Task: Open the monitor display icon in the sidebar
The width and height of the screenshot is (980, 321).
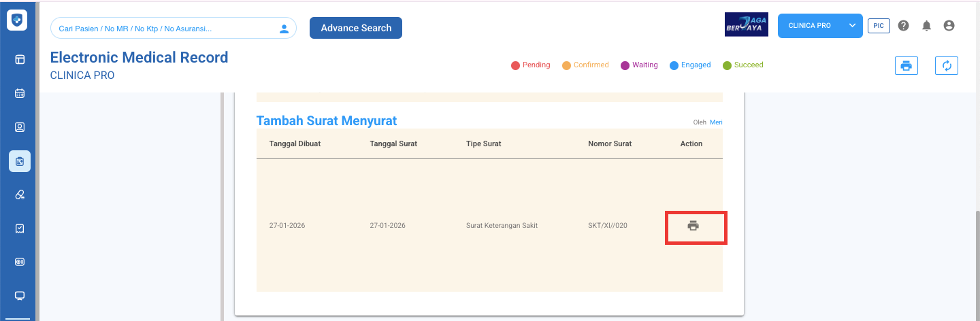Action: pyautogui.click(x=20, y=296)
